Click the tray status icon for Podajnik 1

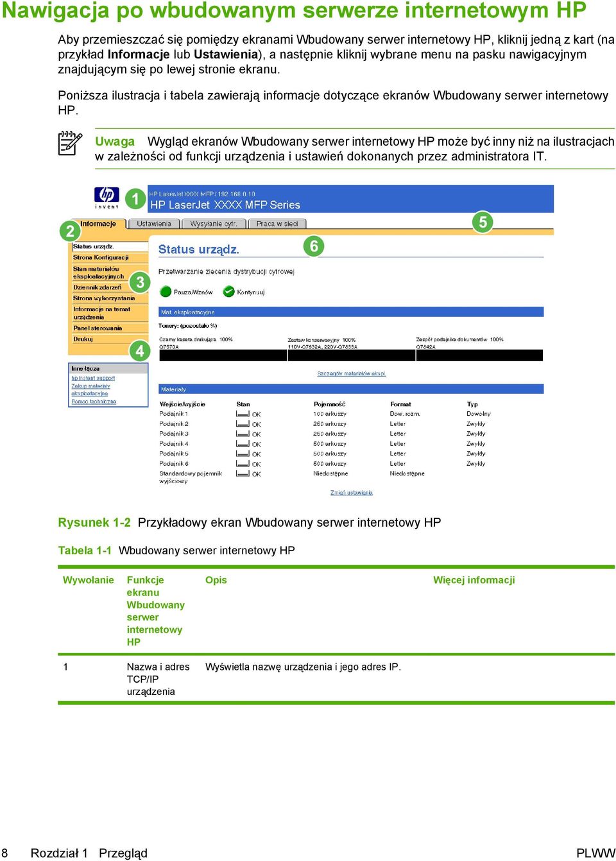point(243,414)
